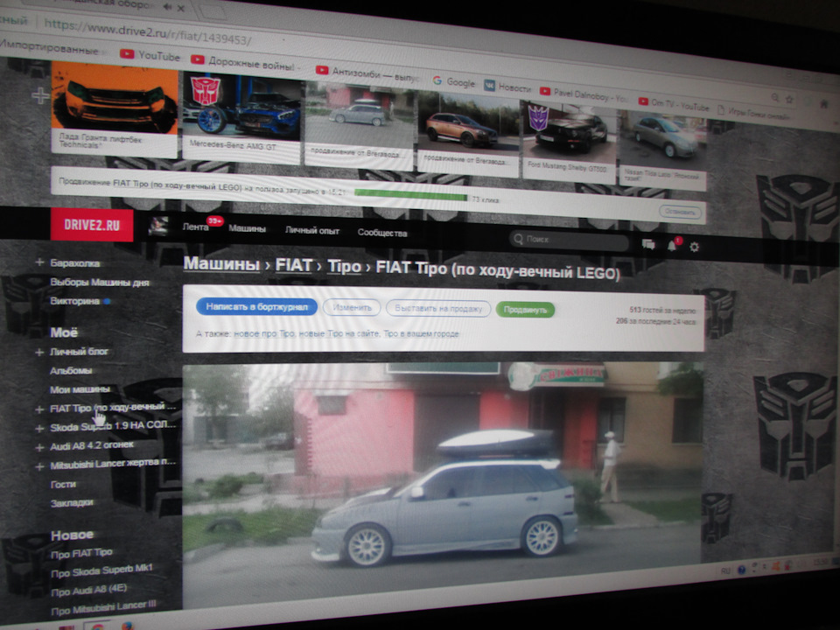
Task: Open the VK Новости bookmark
Action: pos(507,87)
